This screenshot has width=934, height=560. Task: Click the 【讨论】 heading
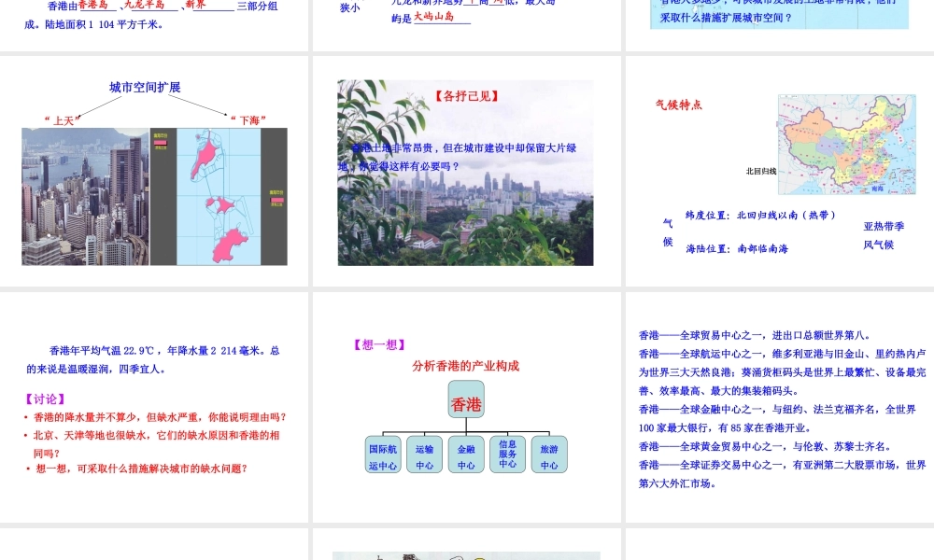45,399
